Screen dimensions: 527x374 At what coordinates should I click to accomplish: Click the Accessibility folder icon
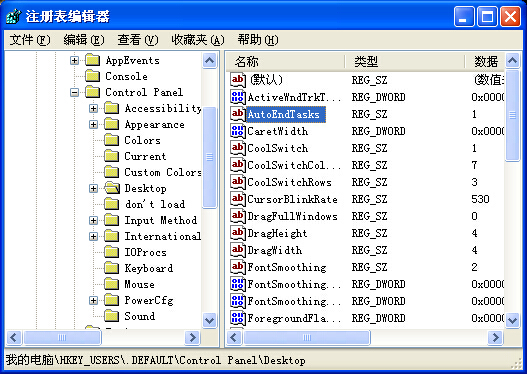(x=112, y=108)
